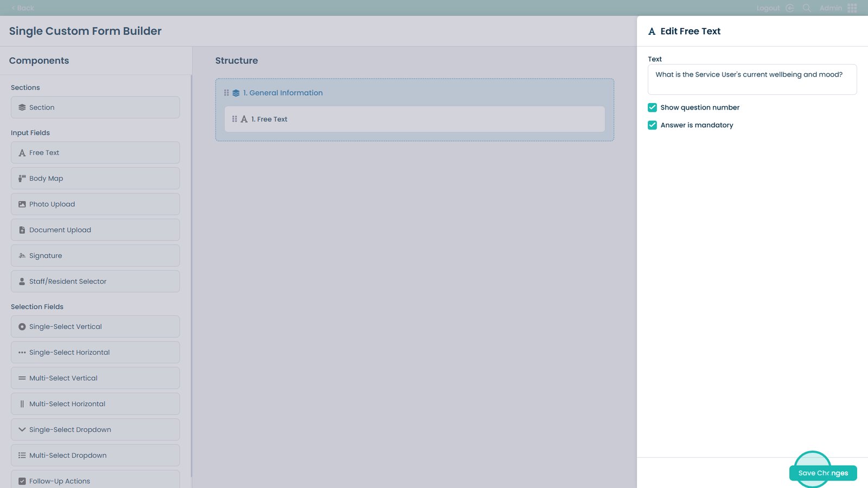The image size is (868, 488).
Task: Click the Follow-Up Actions checkbox icon
Action: point(22,481)
